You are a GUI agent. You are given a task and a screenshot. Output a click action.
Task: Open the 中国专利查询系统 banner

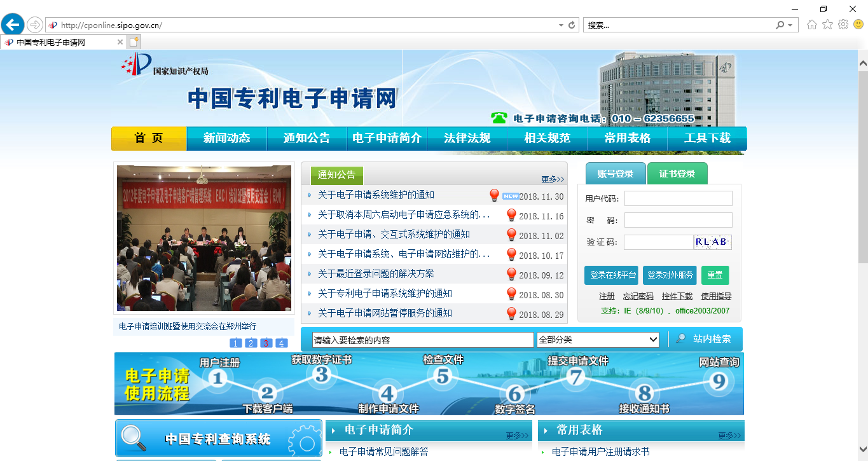(x=218, y=438)
